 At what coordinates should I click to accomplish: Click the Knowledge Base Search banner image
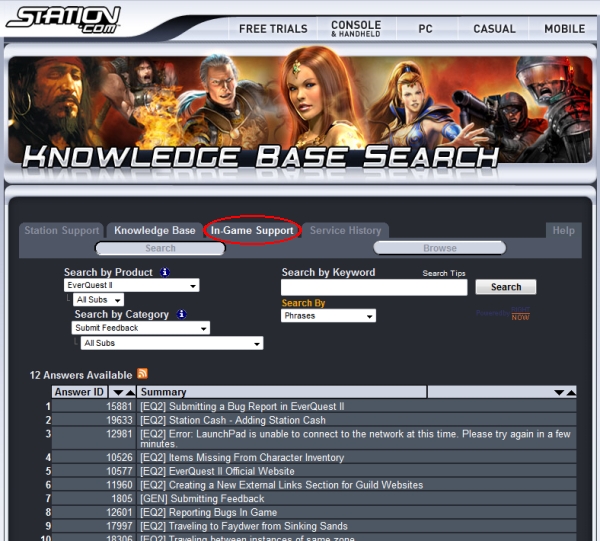pyautogui.click(x=300, y=110)
